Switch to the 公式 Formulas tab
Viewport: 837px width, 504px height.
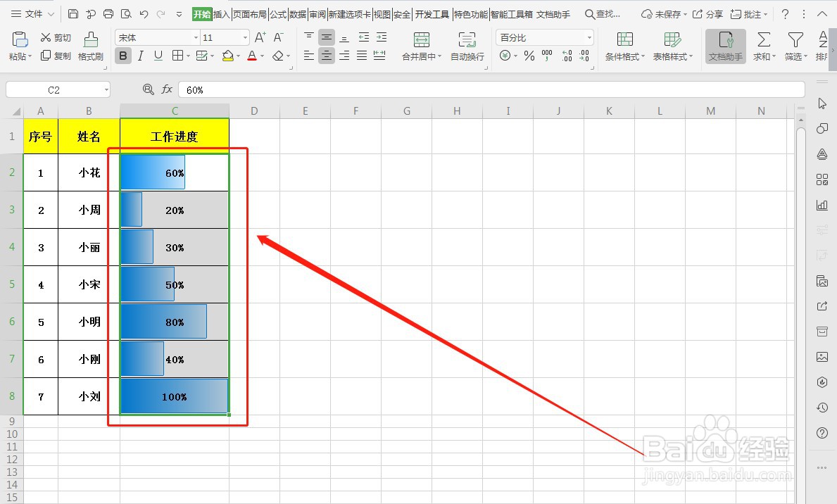click(x=278, y=14)
